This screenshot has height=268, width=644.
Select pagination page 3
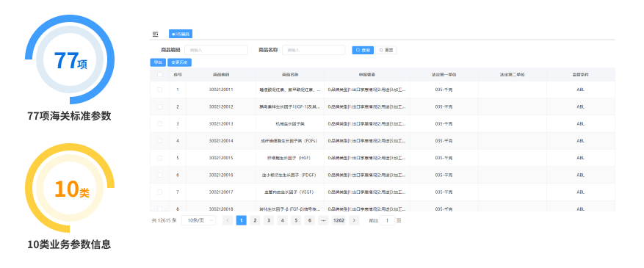269,220
